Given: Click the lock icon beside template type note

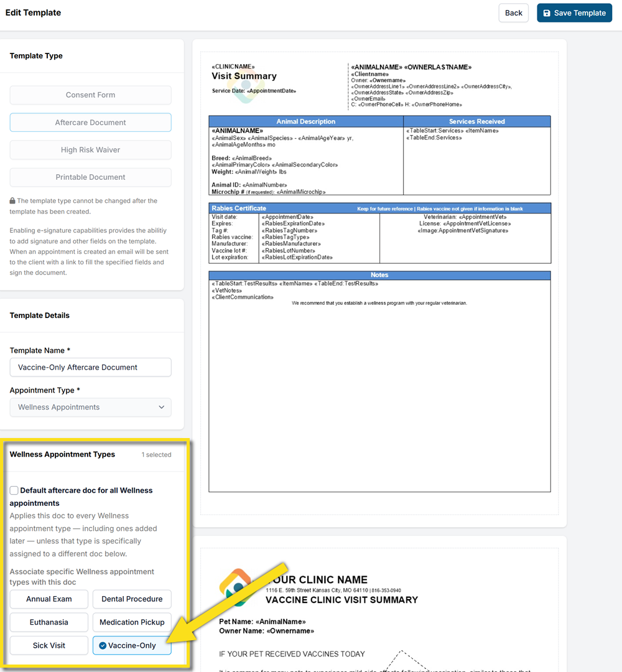Looking at the screenshot, I should (12, 200).
